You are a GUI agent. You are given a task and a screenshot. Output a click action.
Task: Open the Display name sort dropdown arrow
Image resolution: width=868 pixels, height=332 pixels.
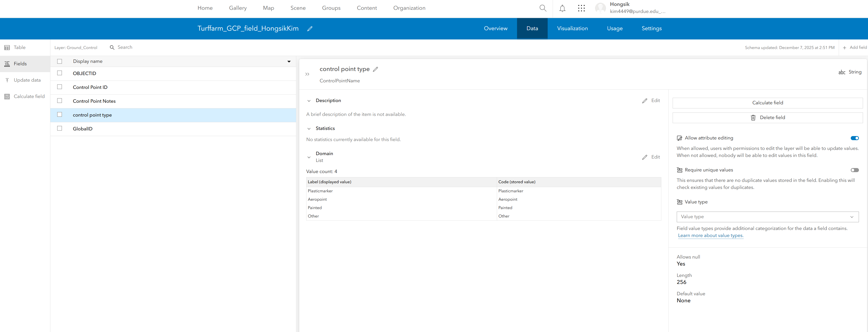289,61
